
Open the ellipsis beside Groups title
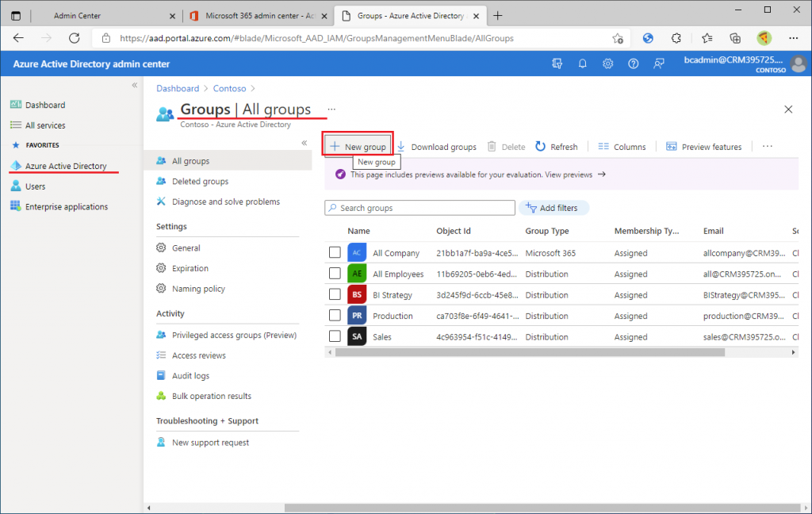pyautogui.click(x=331, y=109)
